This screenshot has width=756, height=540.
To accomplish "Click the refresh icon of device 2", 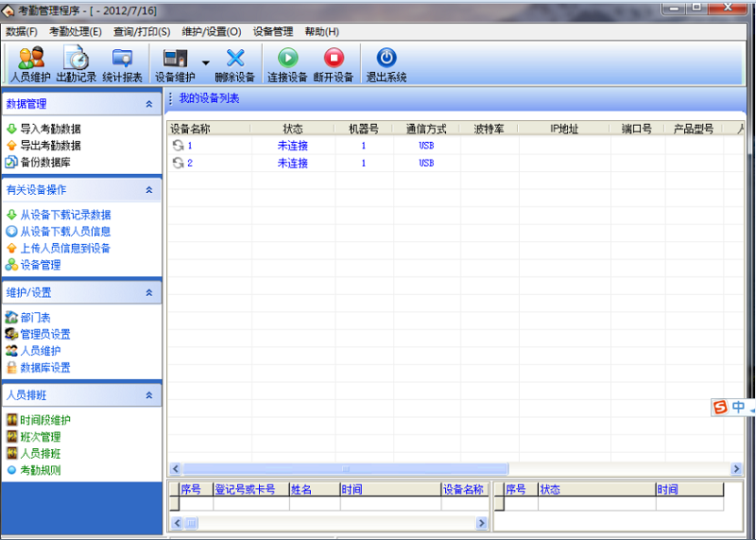I will point(178,163).
